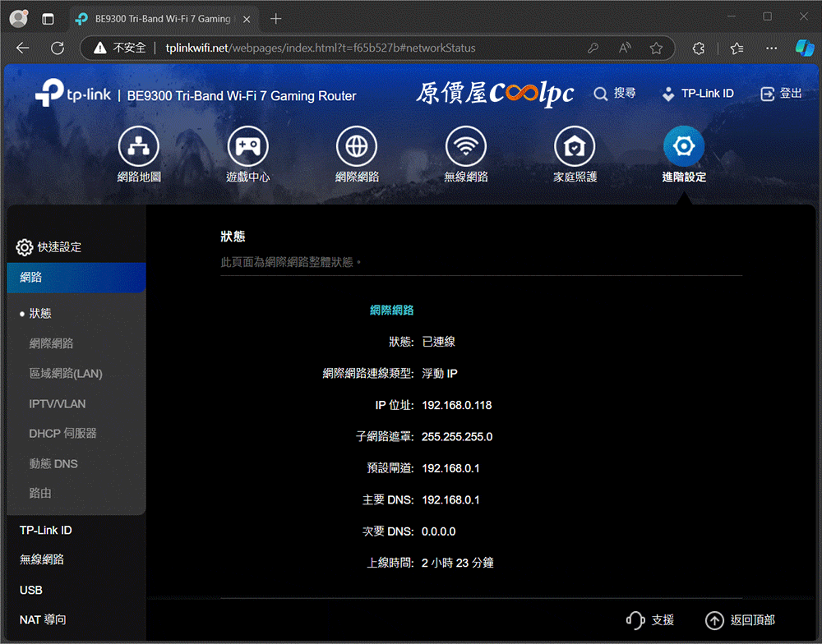Click the 網際網路連線類型 value 浮動 IP

[440, 373]
